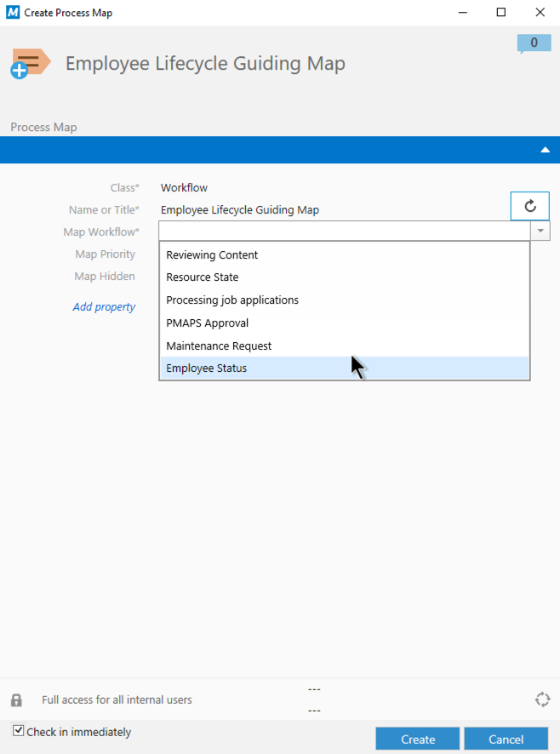The height and width of the screenshot is (754, 560).
Task: Click the Class value Workflow
Action: (185, 187)
